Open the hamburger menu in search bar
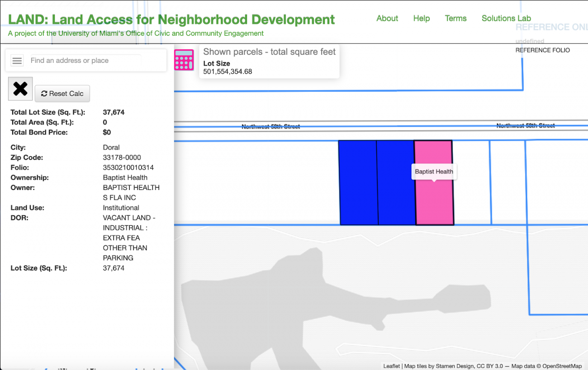 17,61
